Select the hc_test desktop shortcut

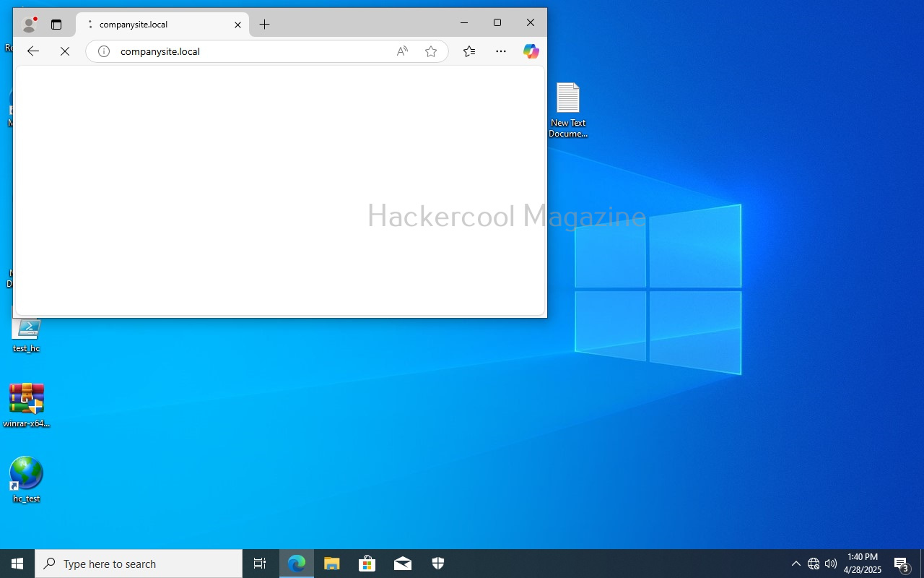(x=27, y=478)
